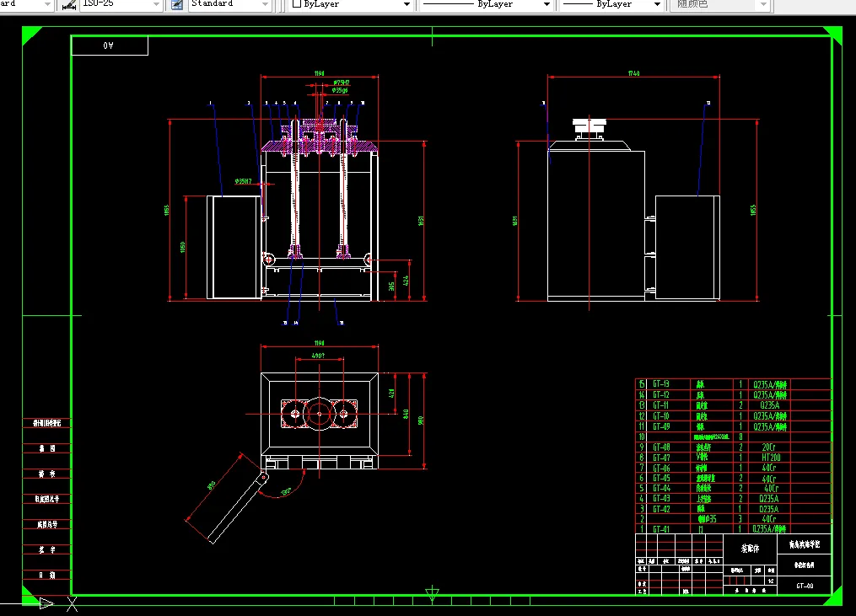Screen dimensions: 856x616
Task: Click the table style icon beside Standard
Action: point(177,4)
